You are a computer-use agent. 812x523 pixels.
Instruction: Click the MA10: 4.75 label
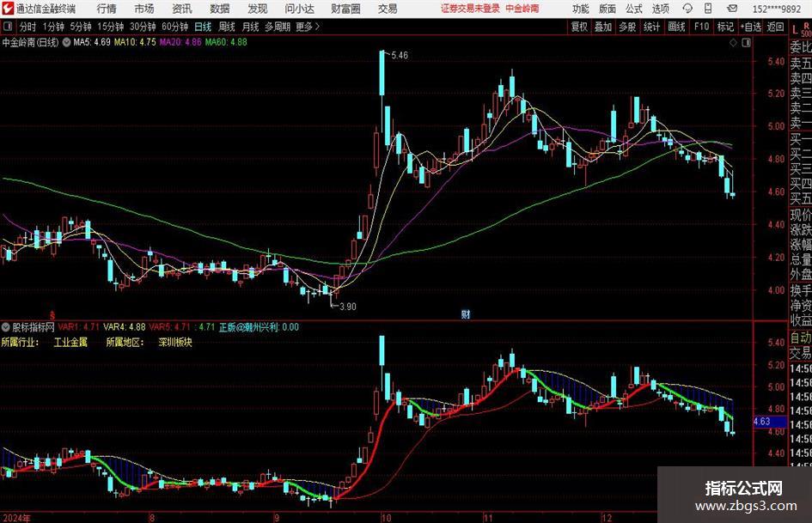[135, 42]
